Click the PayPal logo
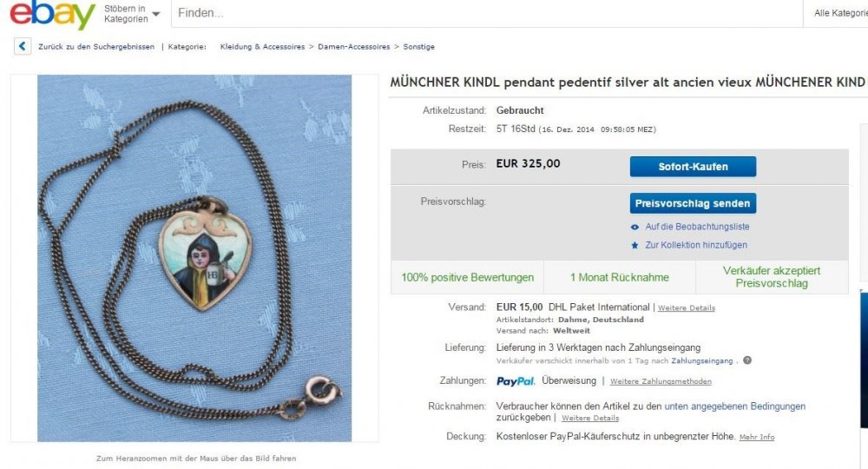 [x=516, y=381]
